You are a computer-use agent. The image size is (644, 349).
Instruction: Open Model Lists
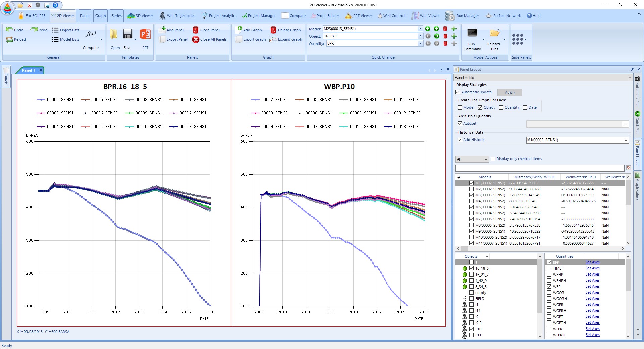(66, 39)
